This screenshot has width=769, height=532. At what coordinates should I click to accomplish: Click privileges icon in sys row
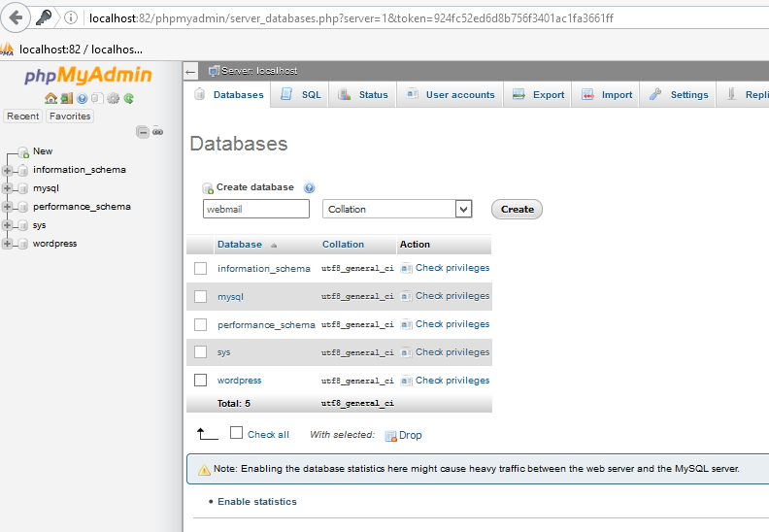tap(406, 352)
